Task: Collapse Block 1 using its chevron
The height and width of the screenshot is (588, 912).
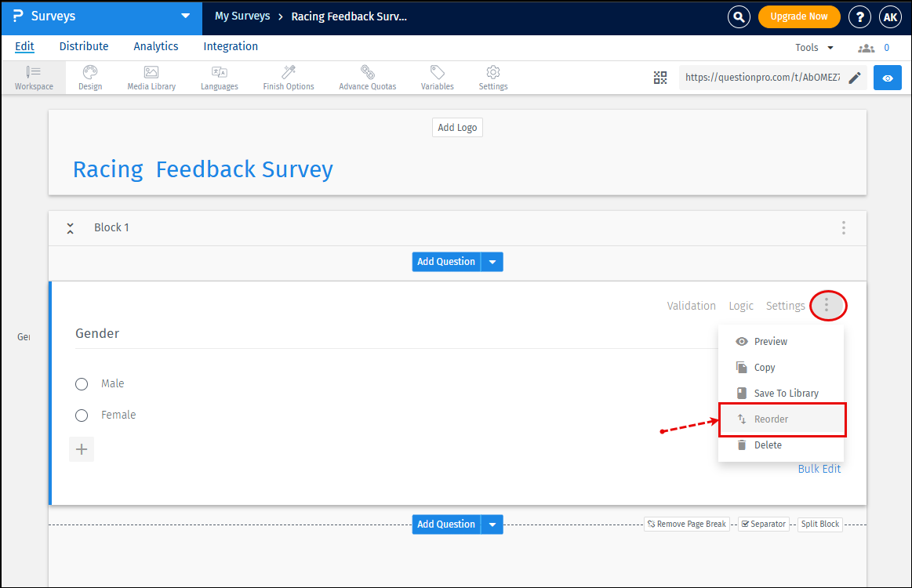Action: click(70, 227)
